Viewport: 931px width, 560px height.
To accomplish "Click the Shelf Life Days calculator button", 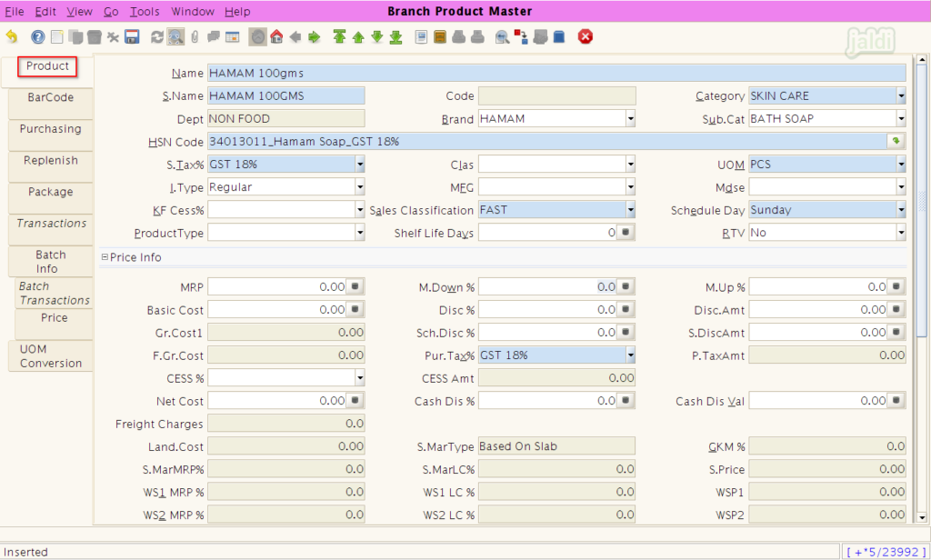I will [x=626, y=233].
